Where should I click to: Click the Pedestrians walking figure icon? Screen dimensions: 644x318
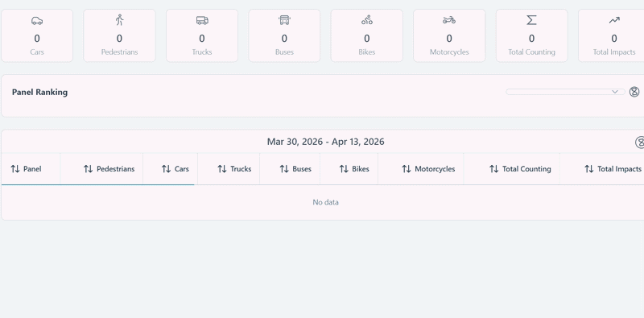coord(119,19)
